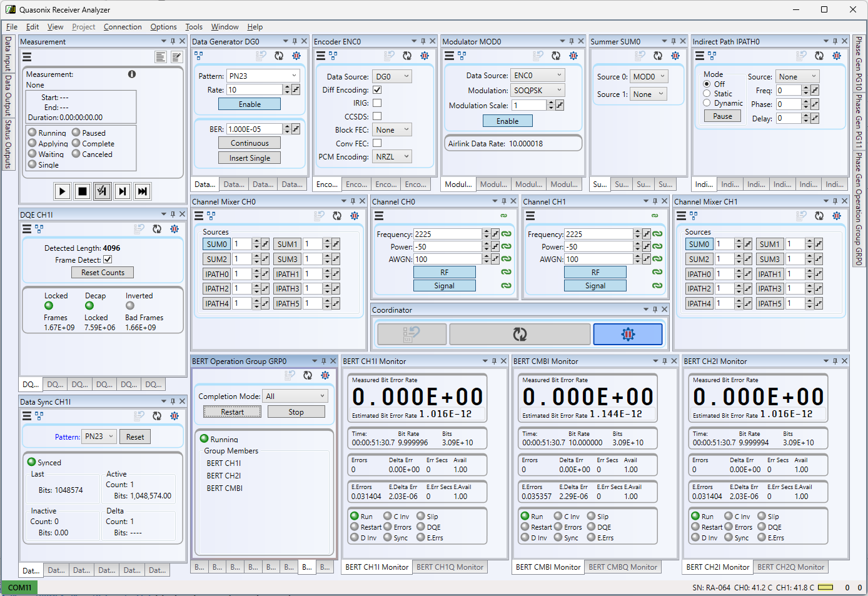Switch to the BERT CMBQ Monitor tab
The height and width of the screenshot is (596, 868).
(x=623, y=567)
